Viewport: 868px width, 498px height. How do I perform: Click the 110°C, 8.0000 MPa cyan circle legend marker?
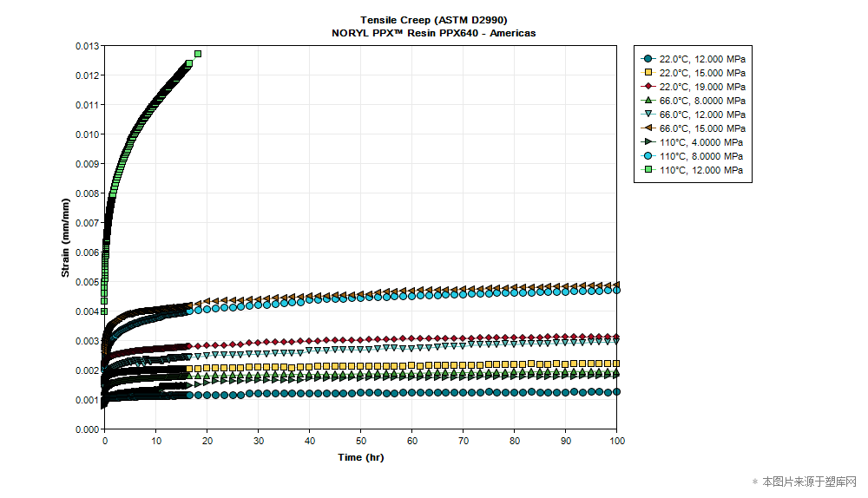648,156
